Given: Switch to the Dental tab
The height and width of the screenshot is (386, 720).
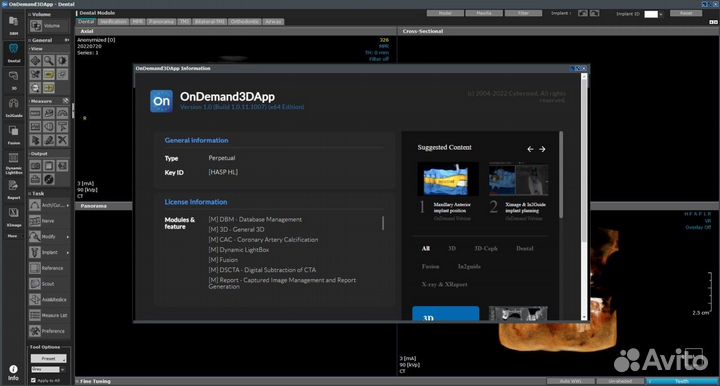Looking at the screenshot, I should (86, 22).
